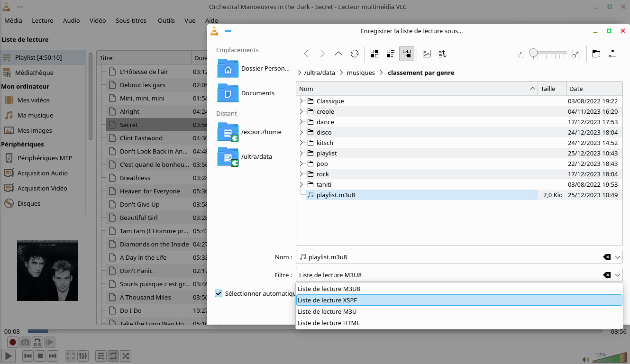The width and height of the screenshot is (630, 364).
Task: Skip to the previous track
Action: point(28,355)
